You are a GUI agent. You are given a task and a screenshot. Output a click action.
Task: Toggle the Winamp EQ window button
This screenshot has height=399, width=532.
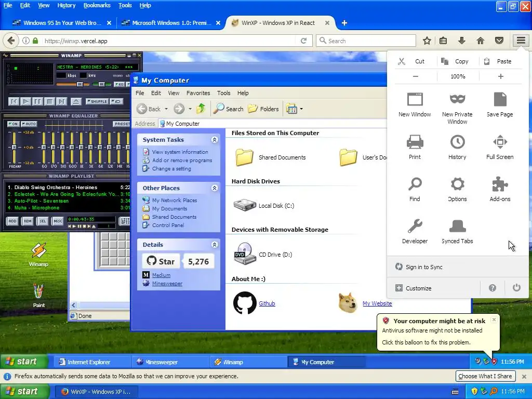point(119,84)
